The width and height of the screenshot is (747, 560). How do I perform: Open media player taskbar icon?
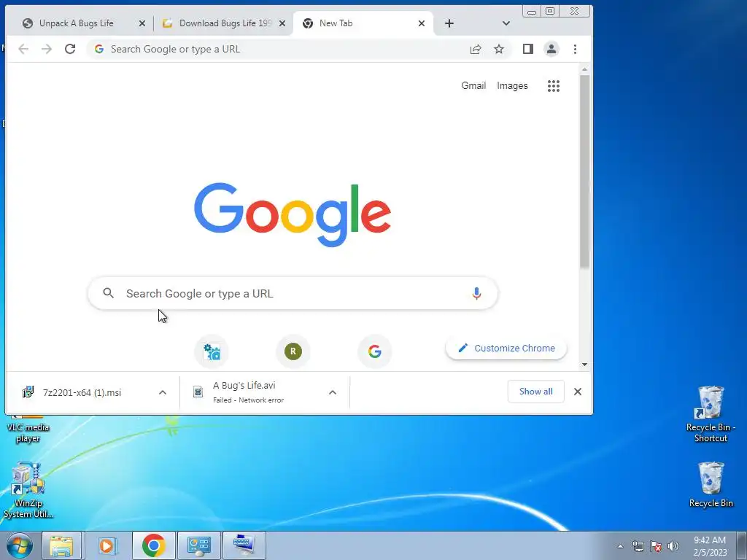pos(107,545)
